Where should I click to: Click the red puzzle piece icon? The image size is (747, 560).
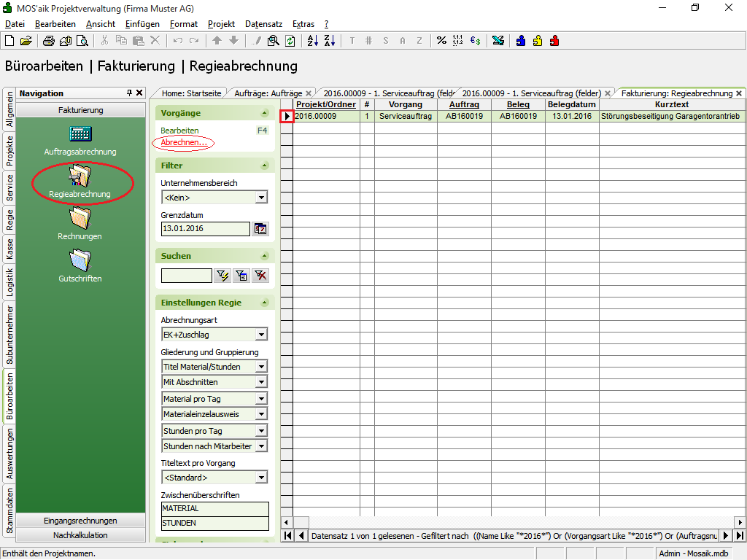[x=554, y=41]
